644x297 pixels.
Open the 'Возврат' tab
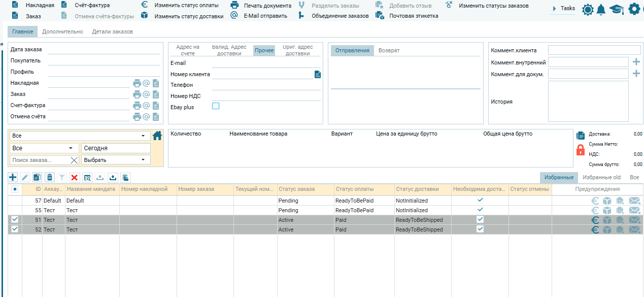389,50
